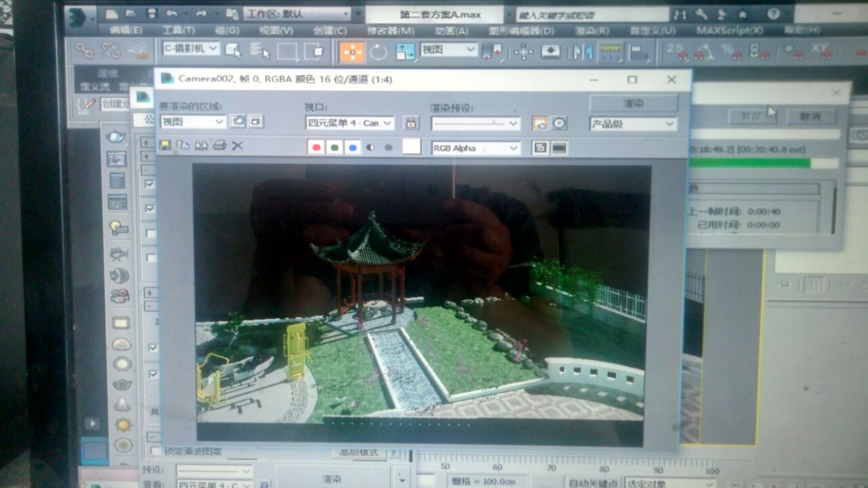Viewport: 868px width, 488px height.
Task: Toggle the lock to viewport icon
Action: coord(411,123)
